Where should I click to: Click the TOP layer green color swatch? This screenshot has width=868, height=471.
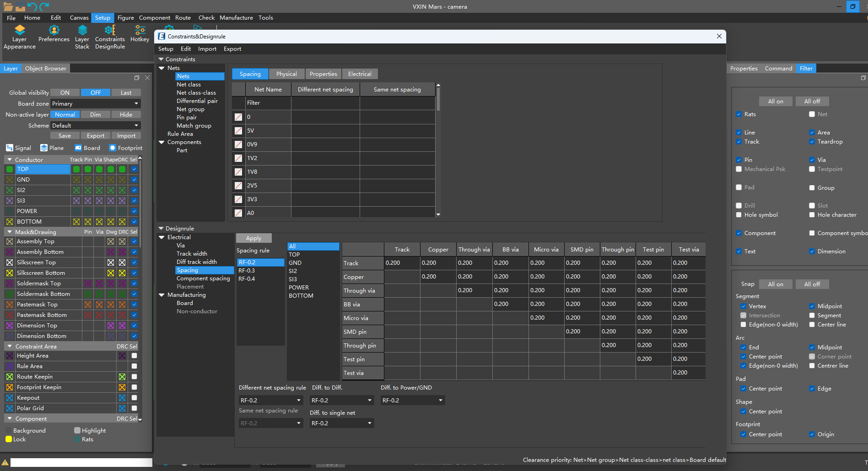(x=10, y=169)
